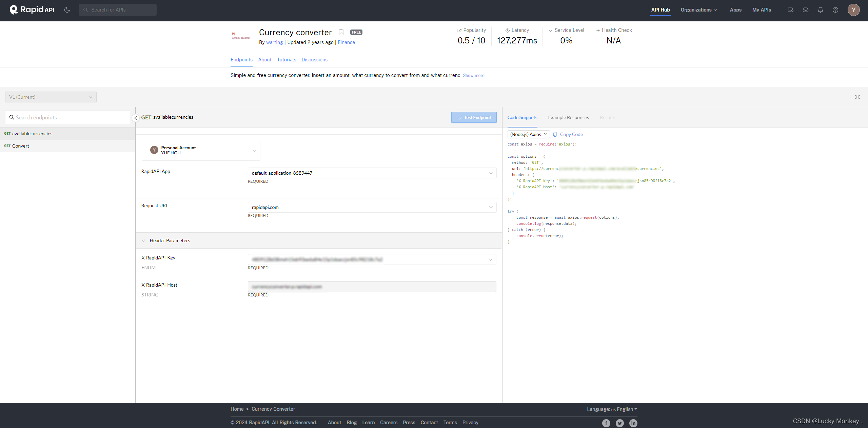
Task: Expand the Organizations menu
Action: click(699, 10)
